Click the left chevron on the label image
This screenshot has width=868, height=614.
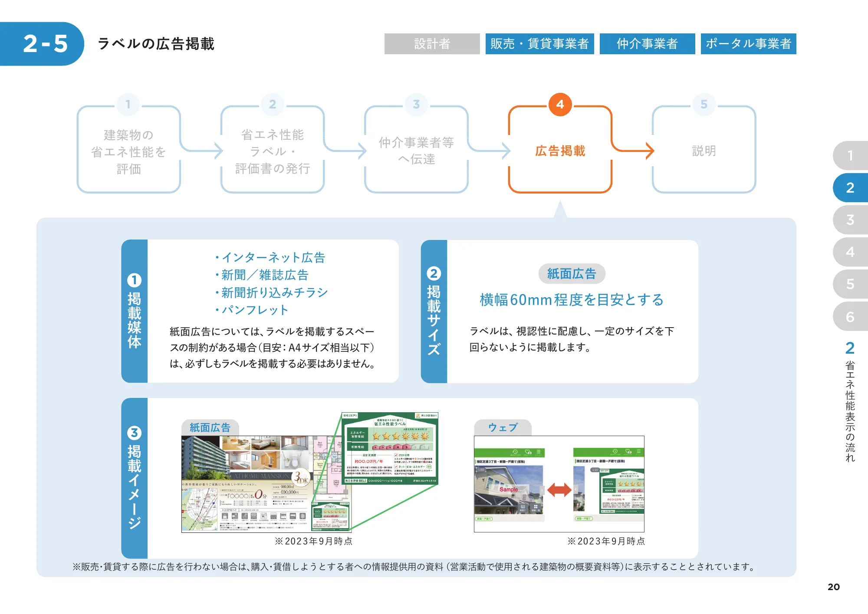[575, 489]
